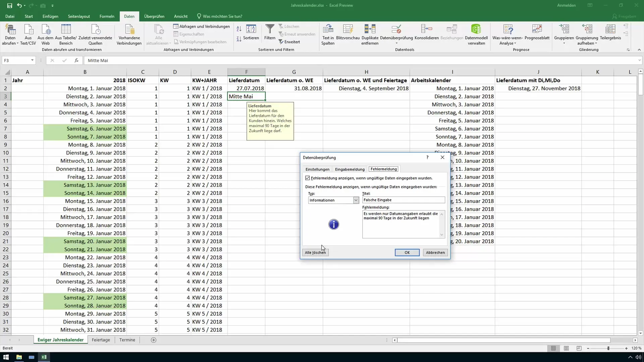This screenshot has height=362, width=644.
Task: Switch to Einstellungen dialog tab
Action: coord(317,169)
